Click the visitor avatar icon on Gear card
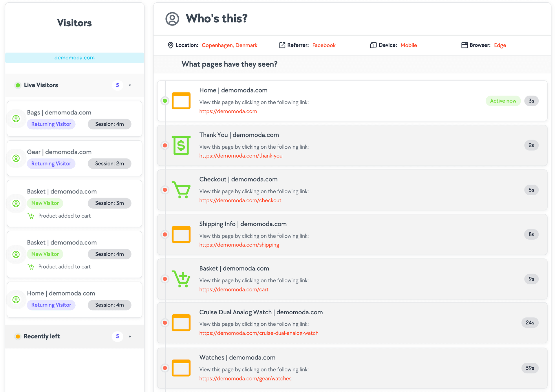The height and width of the screenshot is (392, 556). pos(16,158)
